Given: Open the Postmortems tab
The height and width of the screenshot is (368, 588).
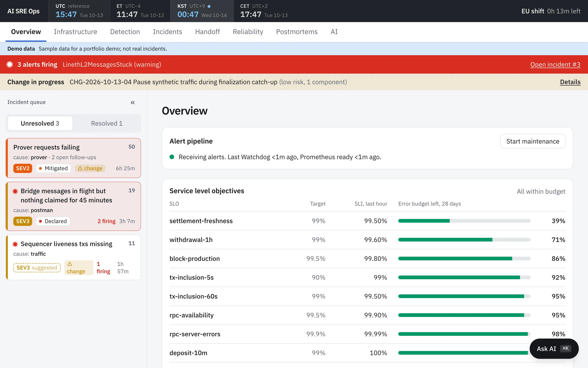Looking at the screenshot, I should [x=297, y=32].
